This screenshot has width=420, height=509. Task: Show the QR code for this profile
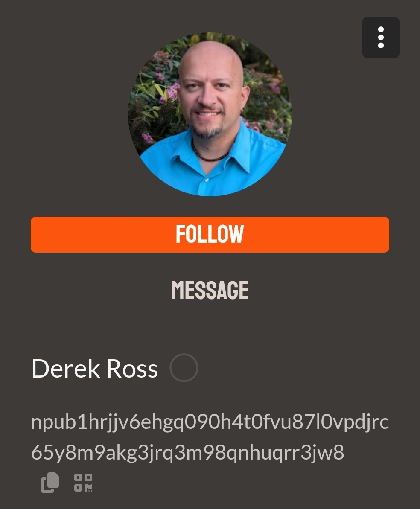pos(83,483)
